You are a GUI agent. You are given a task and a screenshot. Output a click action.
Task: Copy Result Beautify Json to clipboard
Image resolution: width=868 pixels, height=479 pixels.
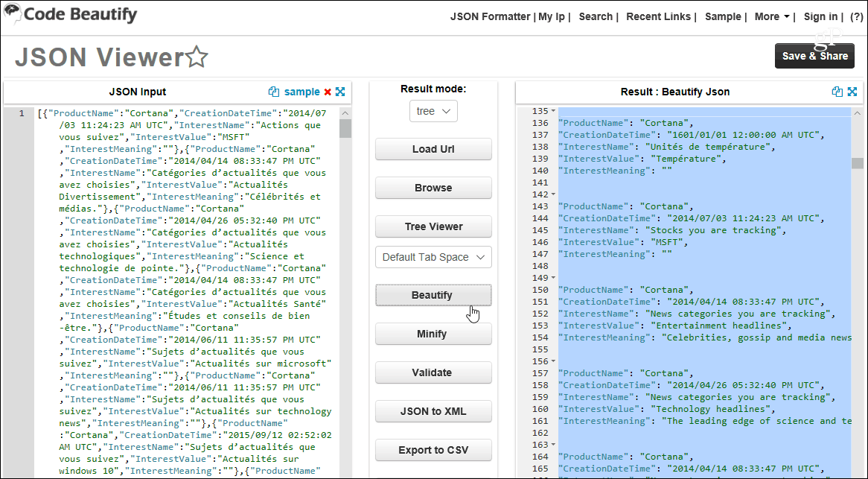837,92
